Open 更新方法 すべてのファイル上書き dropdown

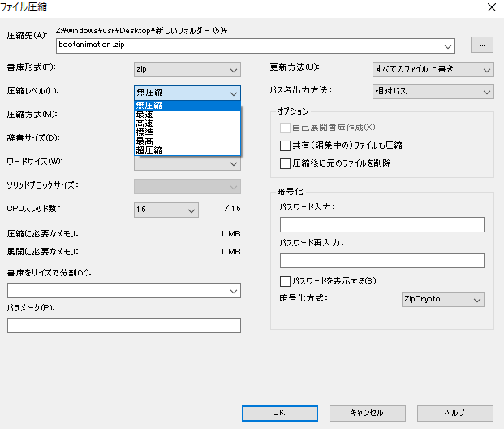433,70
